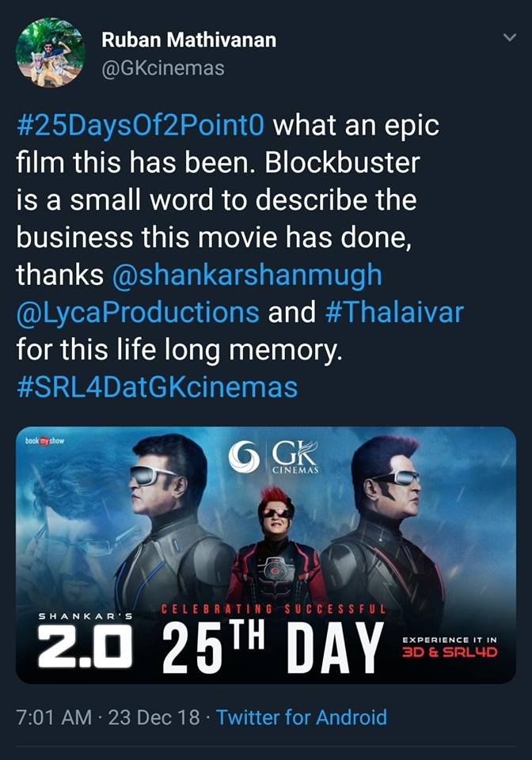
Task: Open Ruban Mathivanan's profile avatar
Action: [x=51, y=52]
